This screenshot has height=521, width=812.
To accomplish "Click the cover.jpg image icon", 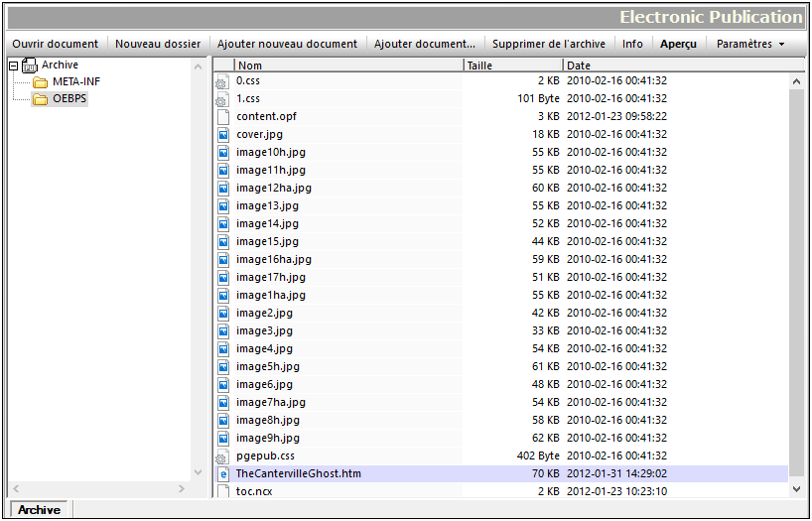I will (223, 135).
